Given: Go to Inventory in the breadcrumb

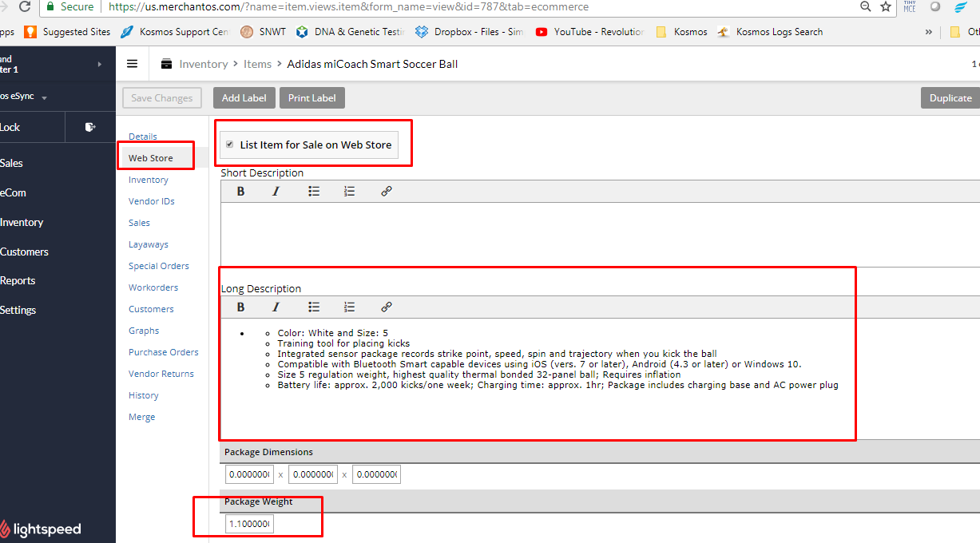Looking at the screenshot, I should pos(204,64).
